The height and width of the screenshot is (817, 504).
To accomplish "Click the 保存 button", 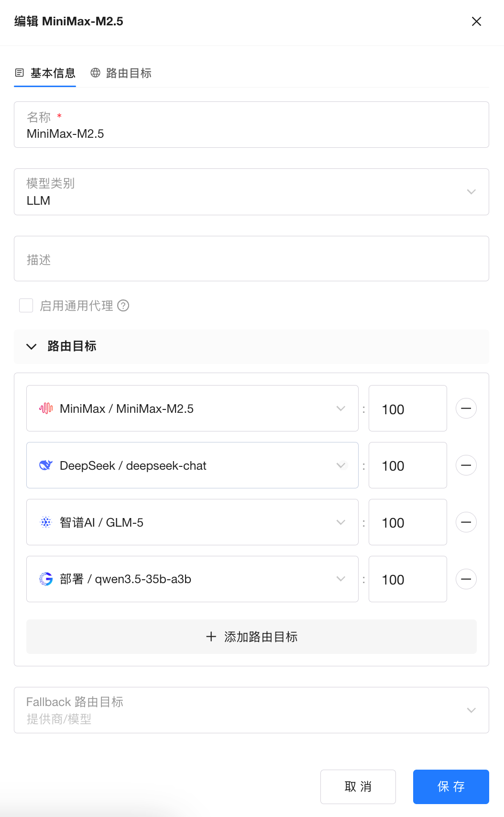I will click(450, 787).
